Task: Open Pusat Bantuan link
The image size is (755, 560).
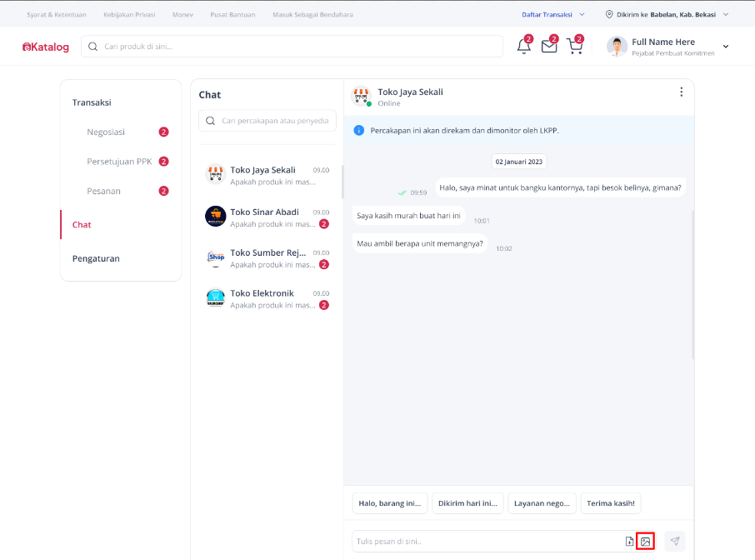Action: point(232,14)
